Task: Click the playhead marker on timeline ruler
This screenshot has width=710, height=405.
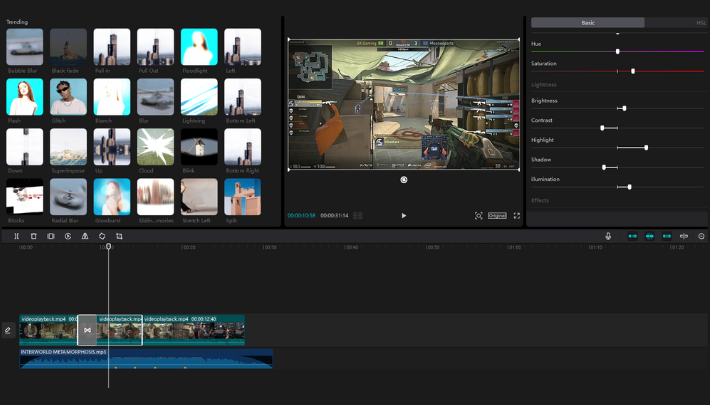Action: 108,247
